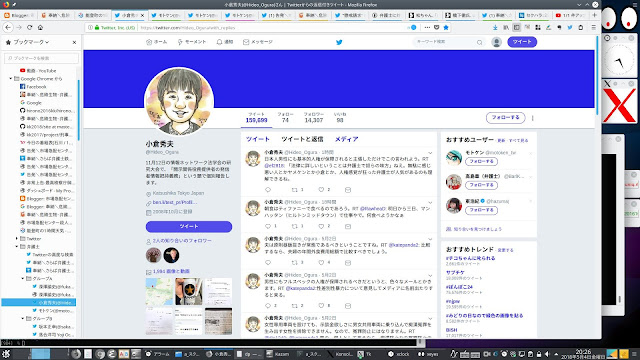The image size is (640, 360).
Task: Go to Twitter Home nav item
Action: (156, 42)
